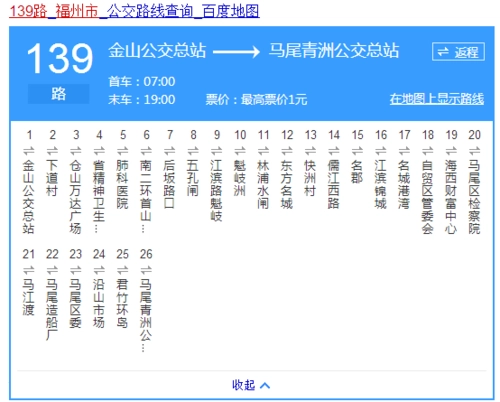Open the 139路 福州市 百度地图 title link

point(134,11)
